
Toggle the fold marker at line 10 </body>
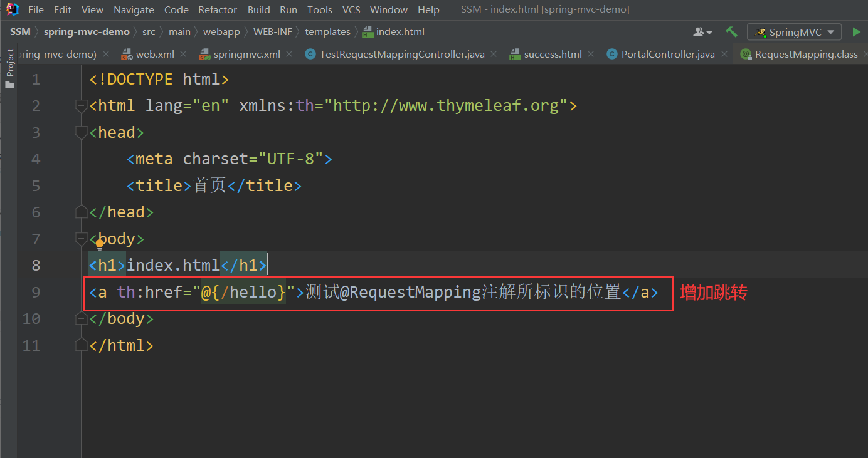pos(81,319)
